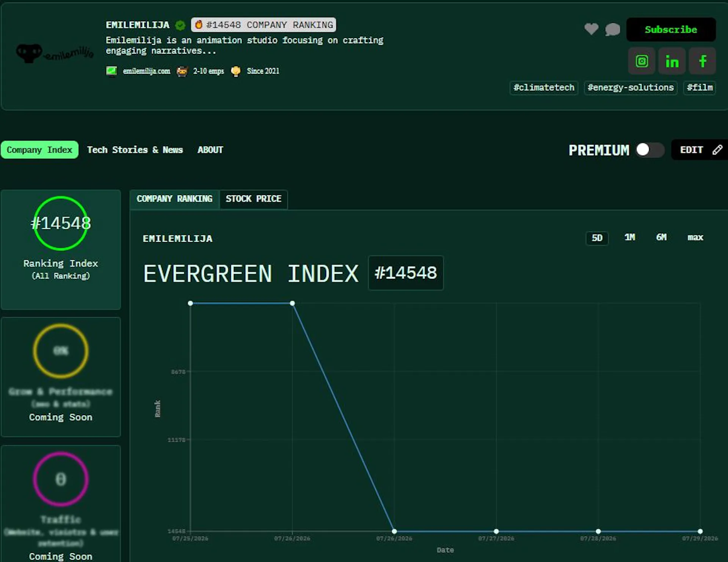Click the Emilemilija company logo
This screenshot has width=728, height=562.
pos(55,53)
